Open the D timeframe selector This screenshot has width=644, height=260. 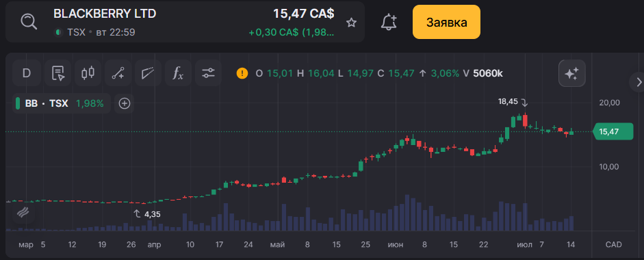click(27, 73)
